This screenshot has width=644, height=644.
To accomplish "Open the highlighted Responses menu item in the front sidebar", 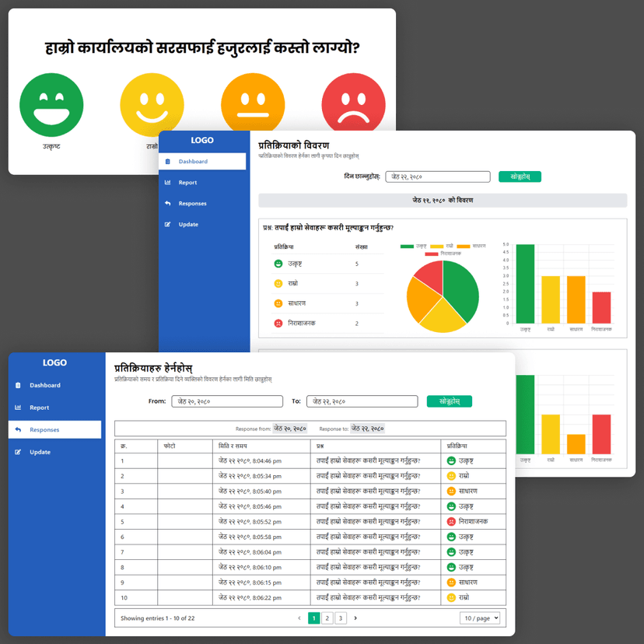I will [44, 429].
